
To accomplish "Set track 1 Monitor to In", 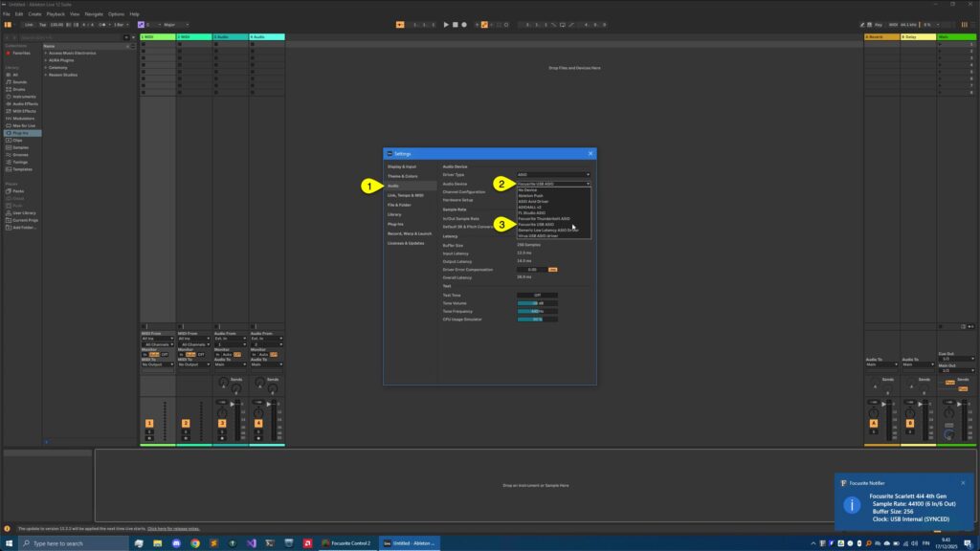I will pyautogui.click(x=145, y=355).
